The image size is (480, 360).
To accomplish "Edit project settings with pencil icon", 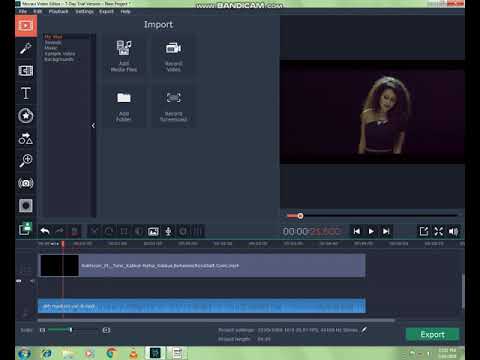I will click(x=364, y=330).
